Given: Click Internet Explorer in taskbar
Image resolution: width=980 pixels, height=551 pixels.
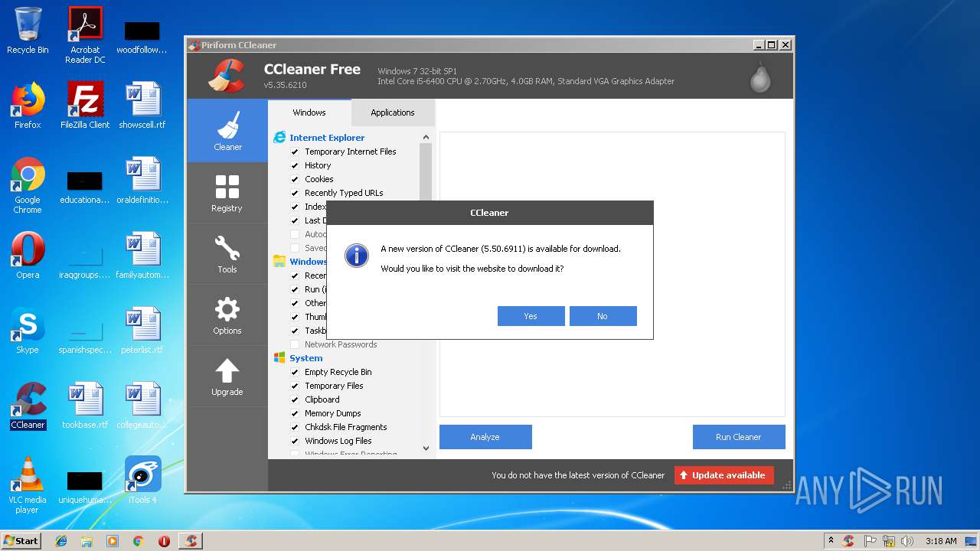Looking at the screenshot, I should [61, 541].
